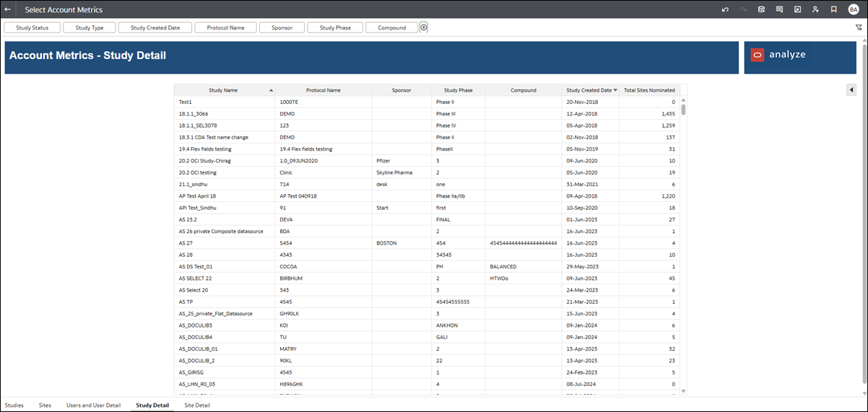868x412 pixels.
Task: Click the Oracle analyze logo
Action: (x=779, y=55)
